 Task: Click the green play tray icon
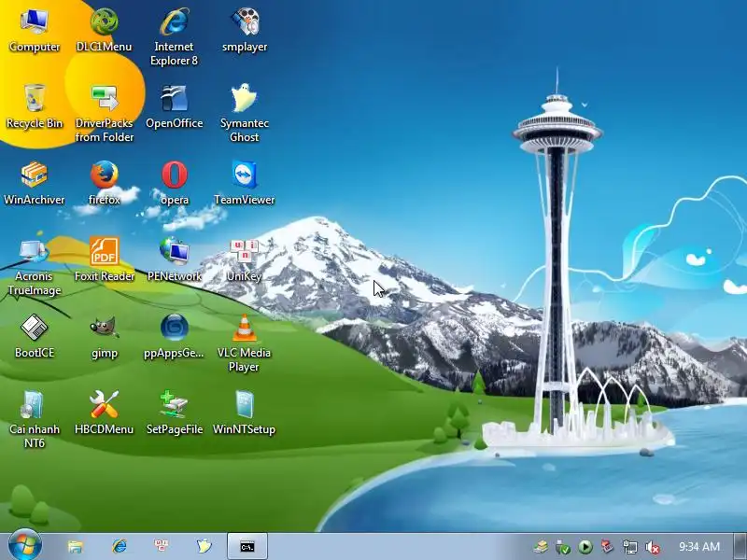tap(585, 547)
